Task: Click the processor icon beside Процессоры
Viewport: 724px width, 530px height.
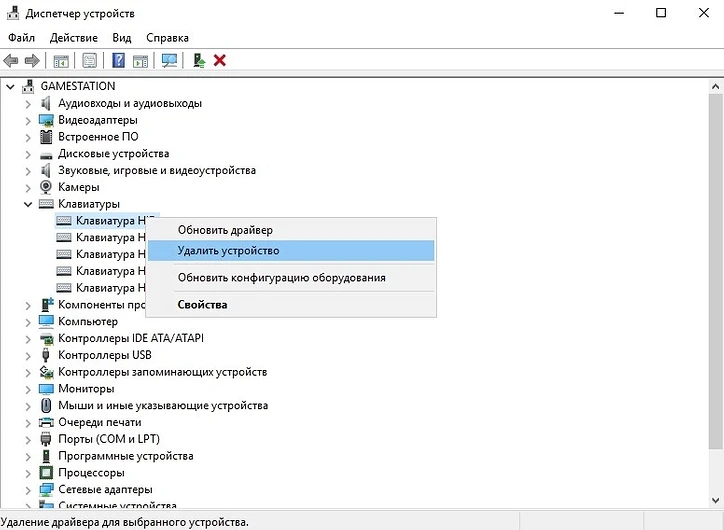Action: coord(46,473)
